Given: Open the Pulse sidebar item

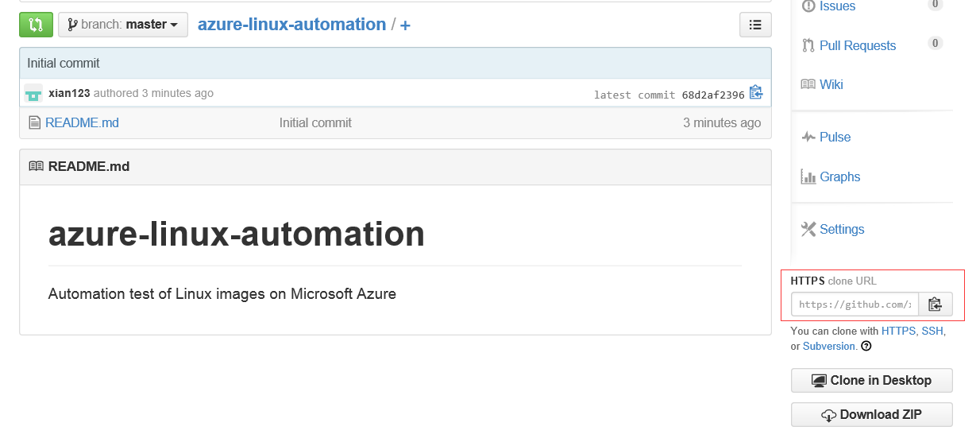Looking at the screenshot, I should 835,137.
